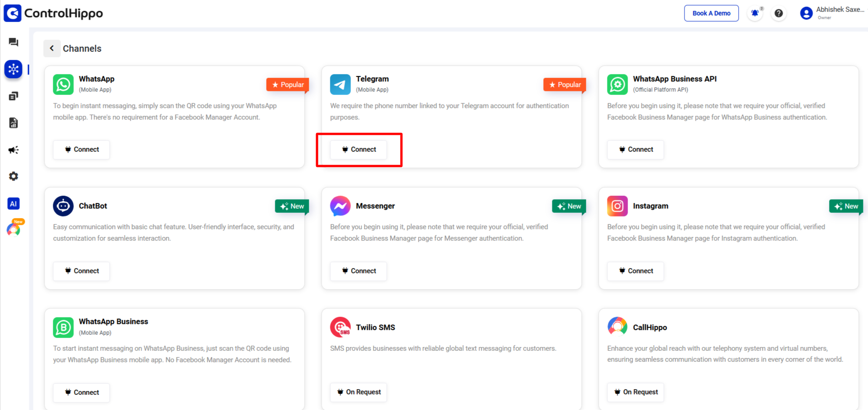Connect the Telegram channel
868x410 pixels.
pyautogui.click(x=359, y=150)
